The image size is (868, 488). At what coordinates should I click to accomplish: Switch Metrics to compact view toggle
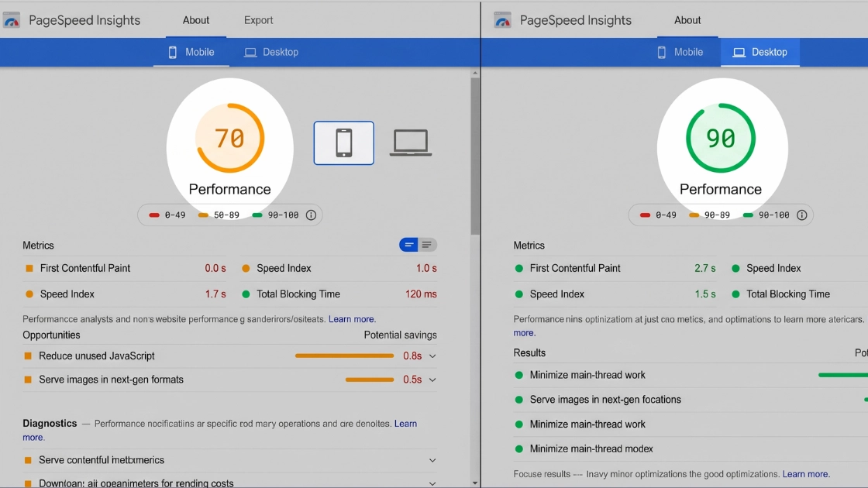pyautogui.click(x=409, y=245)
